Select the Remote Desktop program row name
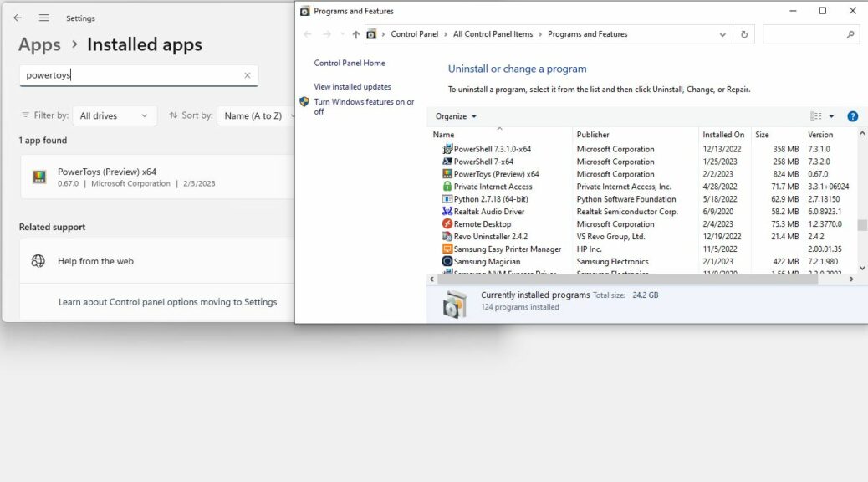This screenshot has height=482, width=868. (x=483, y=223)
